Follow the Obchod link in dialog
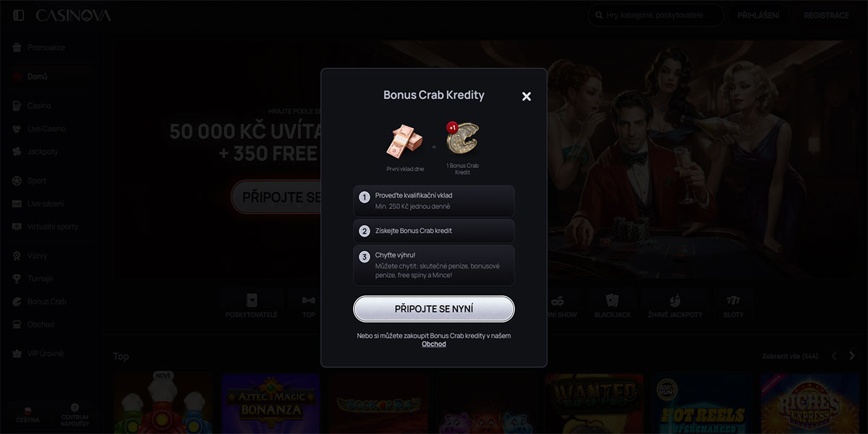The image size is (868, 434). click(434, 344)
